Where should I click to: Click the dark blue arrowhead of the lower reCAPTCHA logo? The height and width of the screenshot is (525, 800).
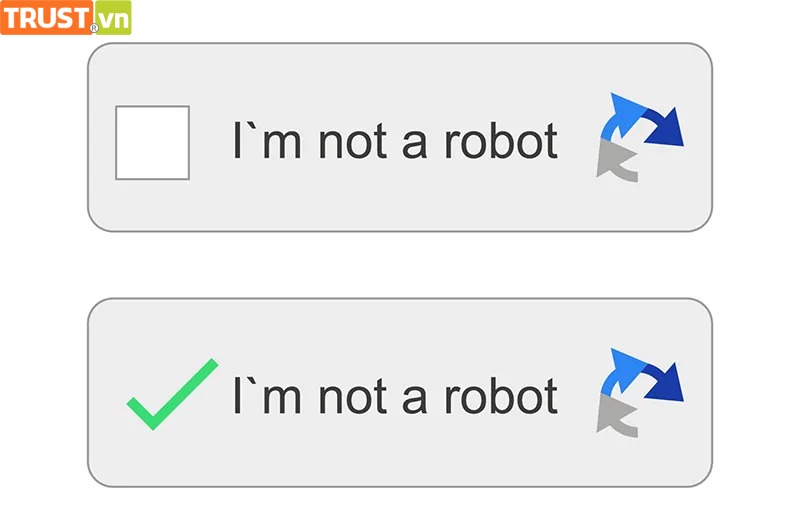[664, 382]
